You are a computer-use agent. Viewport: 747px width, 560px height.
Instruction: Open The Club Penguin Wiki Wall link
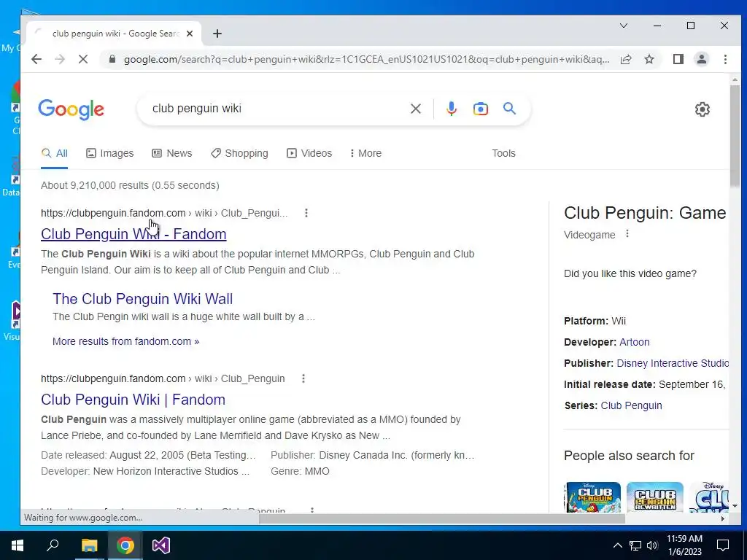pyautogui.click(x=142, y=298)
